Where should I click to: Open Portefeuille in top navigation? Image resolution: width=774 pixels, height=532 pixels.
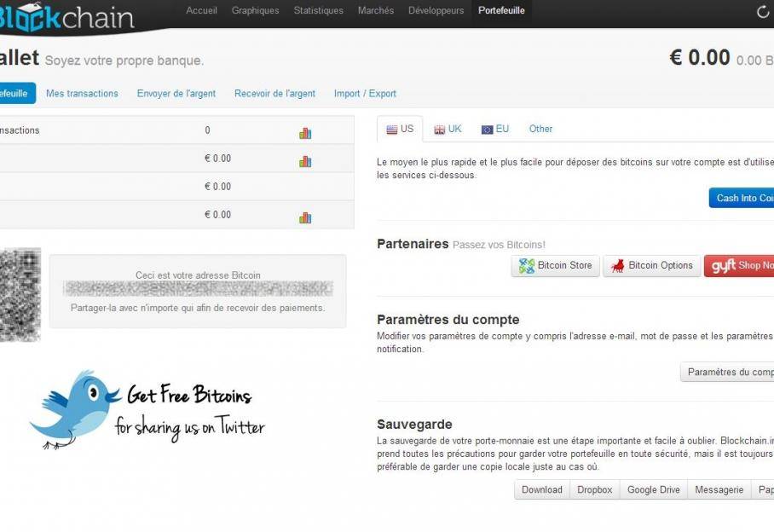501,10
